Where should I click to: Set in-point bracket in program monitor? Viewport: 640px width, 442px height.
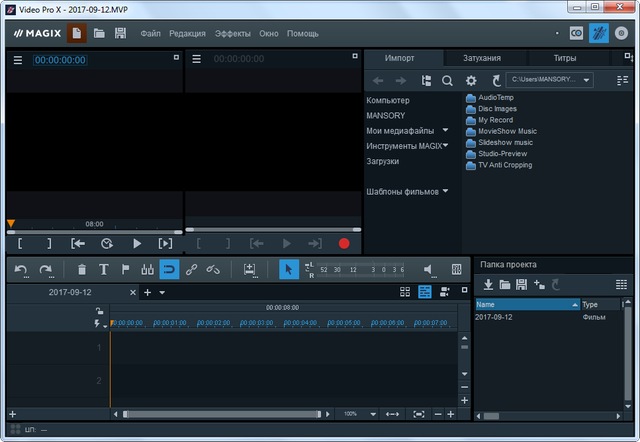click(20, 244)
